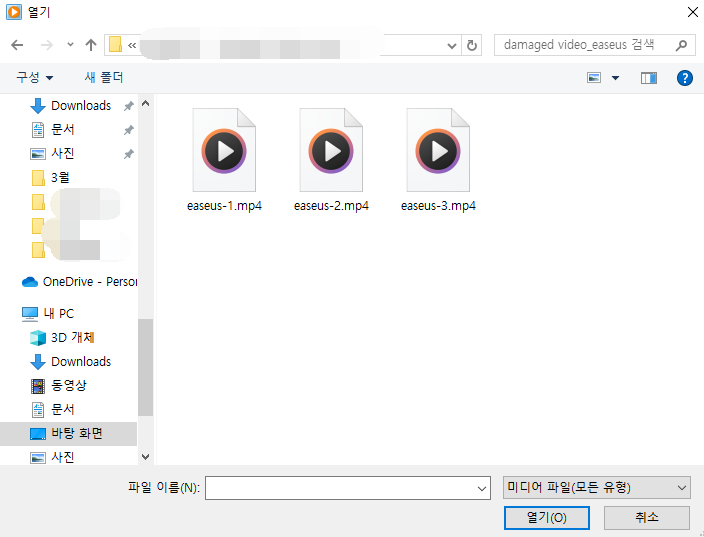Screen dimensions: 704x537
Task: Click the forward navigation arrow
Action: pos(47,45)
